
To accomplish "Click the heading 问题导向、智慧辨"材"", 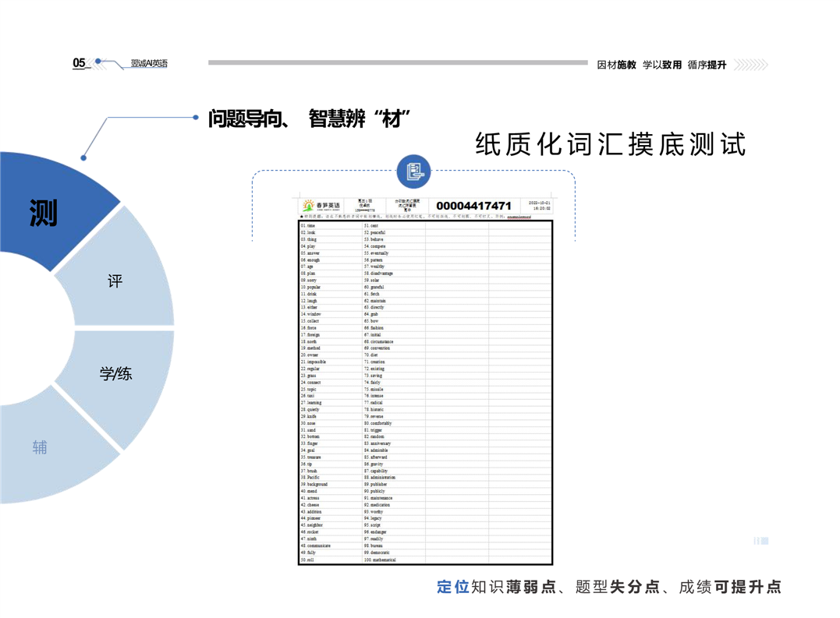I will (x=309, y=118).
